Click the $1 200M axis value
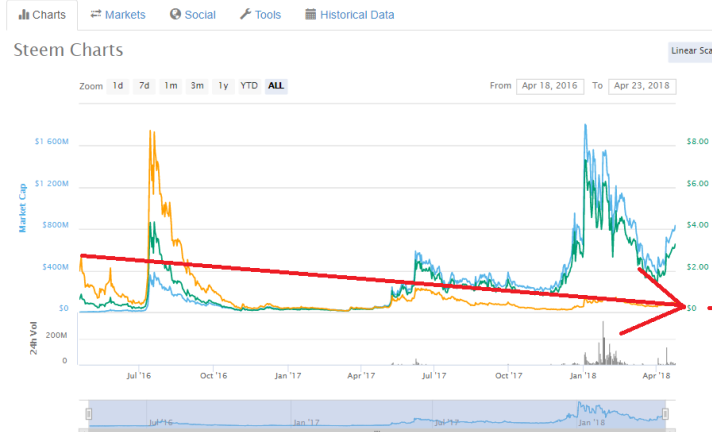Viewport: 712px width, 432px height. (x=52, y=184)
